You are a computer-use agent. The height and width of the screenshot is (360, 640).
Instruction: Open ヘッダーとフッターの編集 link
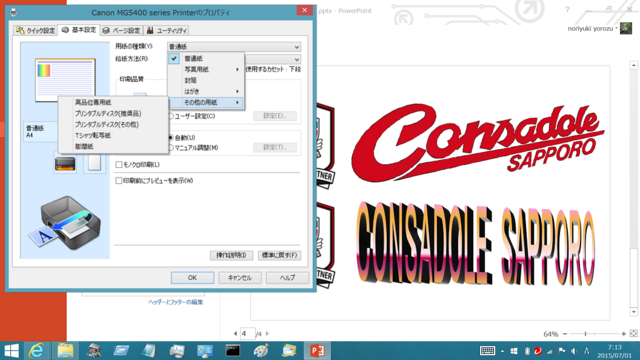[x=176, y=302]
